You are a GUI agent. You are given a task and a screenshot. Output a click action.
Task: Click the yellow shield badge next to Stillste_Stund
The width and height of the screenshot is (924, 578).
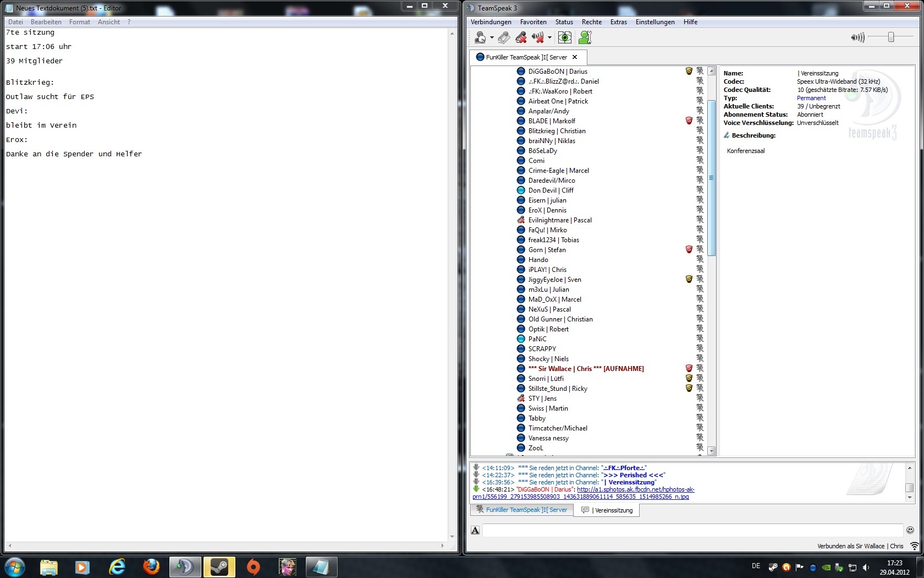(689, 388)
